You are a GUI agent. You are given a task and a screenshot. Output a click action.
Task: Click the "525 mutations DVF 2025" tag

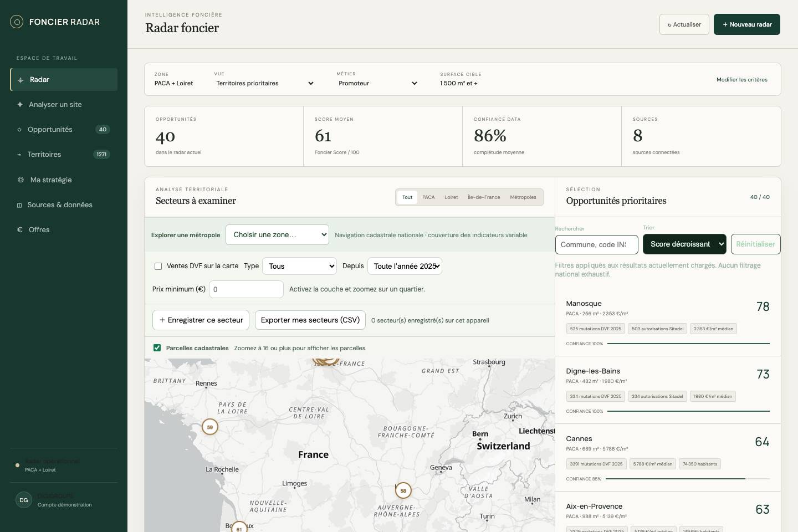(x=596, y=329)
